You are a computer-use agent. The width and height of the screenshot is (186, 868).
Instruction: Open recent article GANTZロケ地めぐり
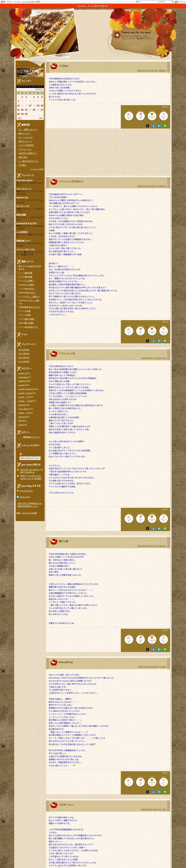pos(27,153)
